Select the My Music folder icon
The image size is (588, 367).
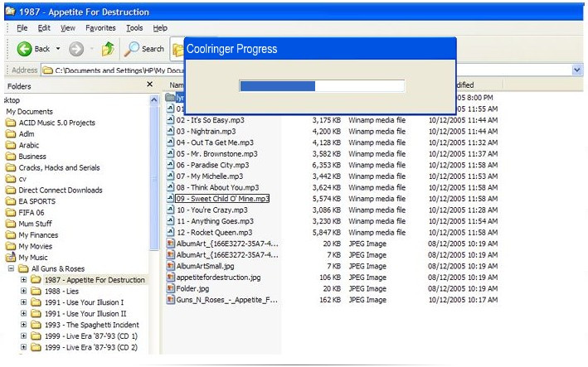(11, 257)
